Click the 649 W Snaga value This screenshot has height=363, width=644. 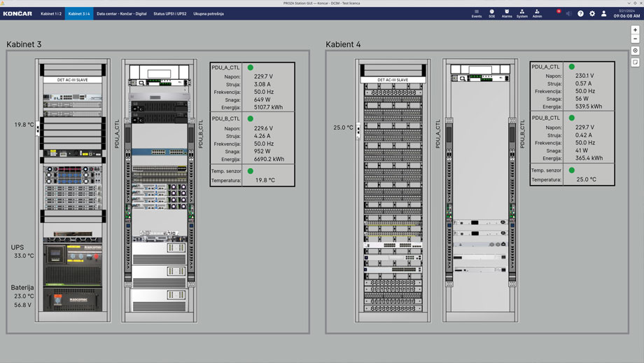(262, 100)
